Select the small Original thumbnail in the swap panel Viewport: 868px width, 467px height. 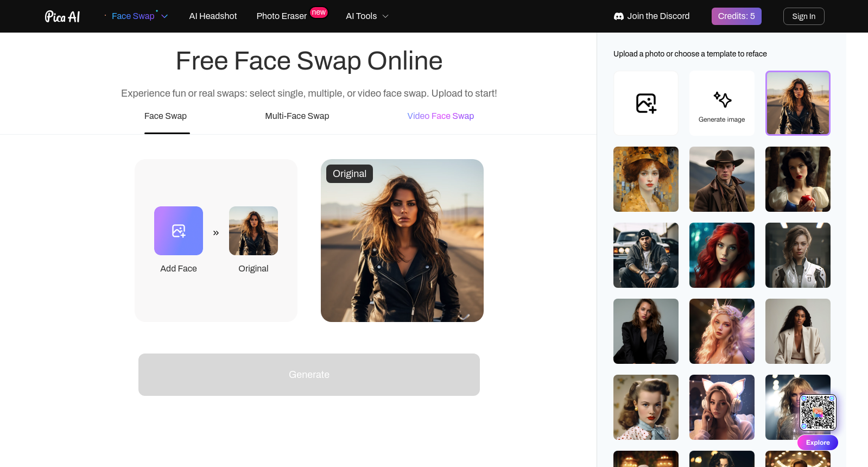254,231
